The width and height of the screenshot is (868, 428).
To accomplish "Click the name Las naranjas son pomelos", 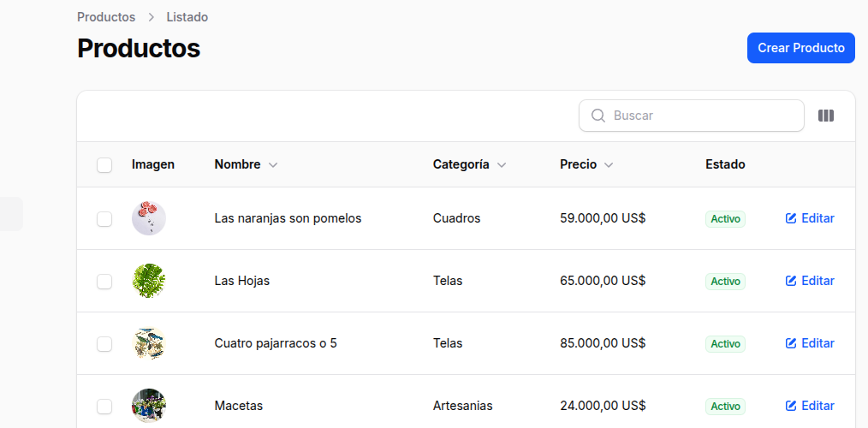I will coord(288,218).
